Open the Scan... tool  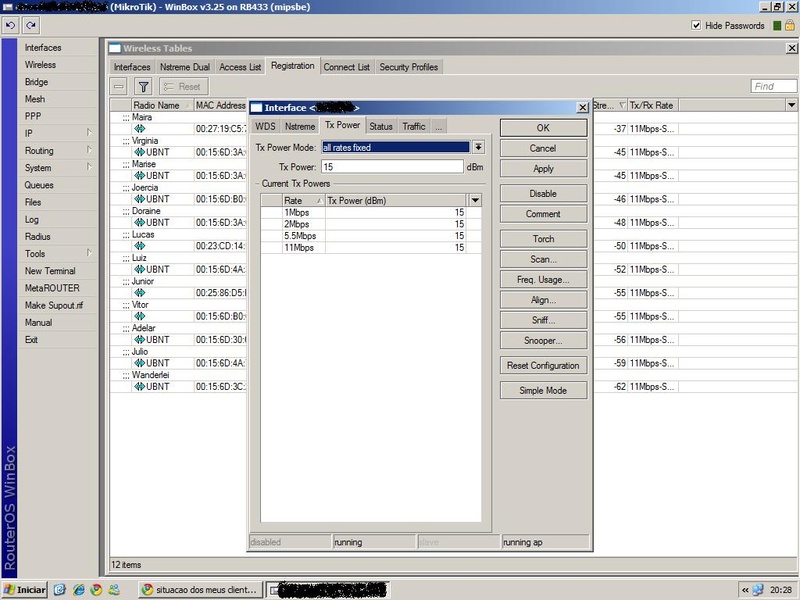coord(543,259)
